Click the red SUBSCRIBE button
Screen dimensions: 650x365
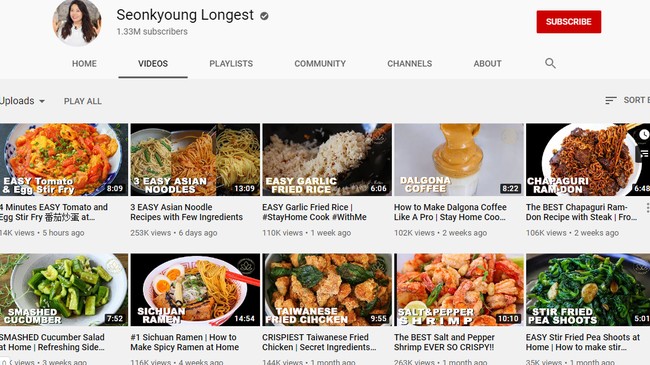(x=569, y=22)
